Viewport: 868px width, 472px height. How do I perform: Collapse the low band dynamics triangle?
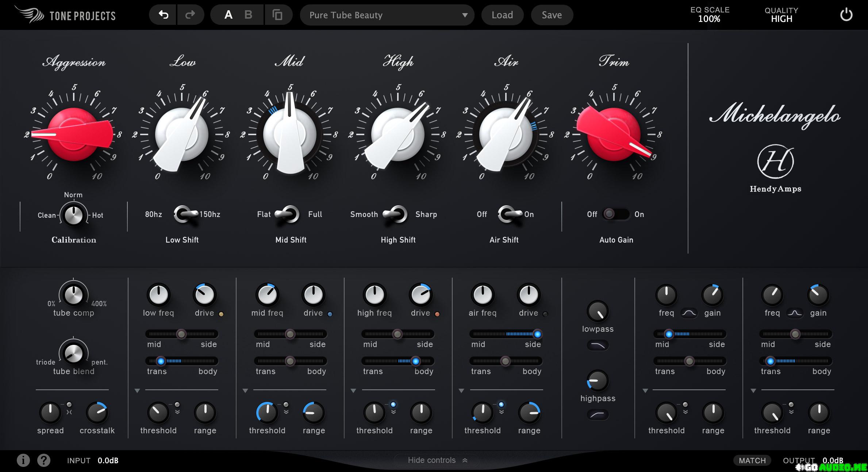137,391
